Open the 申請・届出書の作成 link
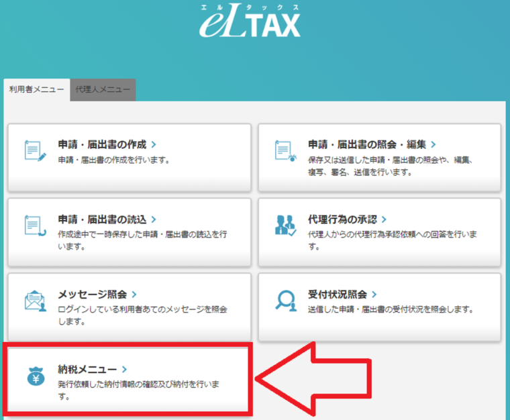Screen dimensions: 510x420 pyautogui.click(x=102, y=144)
